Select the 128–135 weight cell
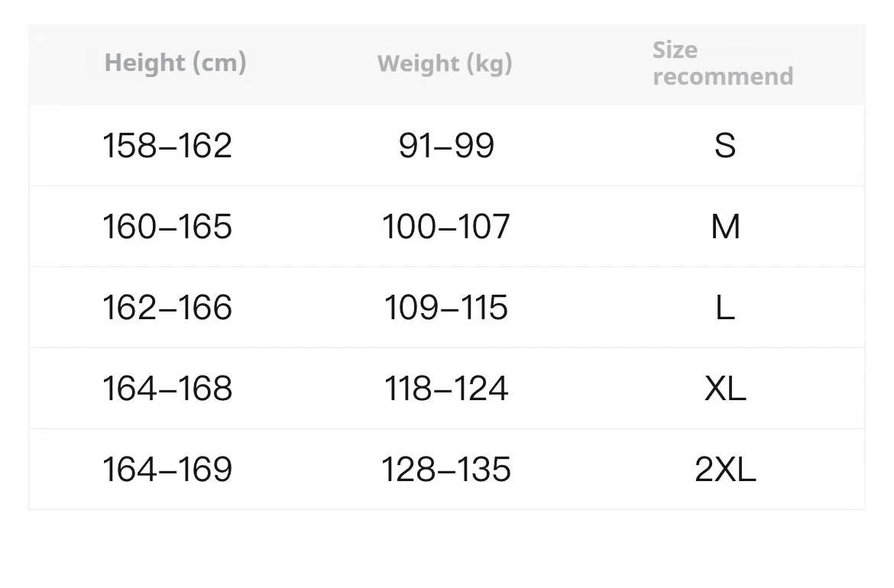The height and width of the screenshot is (588, 894). coord(446,469)
